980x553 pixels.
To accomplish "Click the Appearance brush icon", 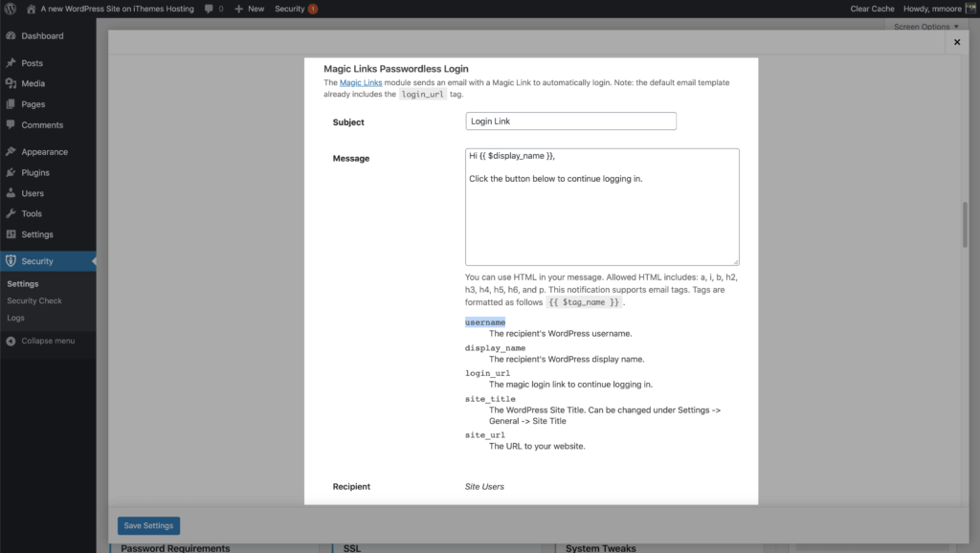I will 11,152.
